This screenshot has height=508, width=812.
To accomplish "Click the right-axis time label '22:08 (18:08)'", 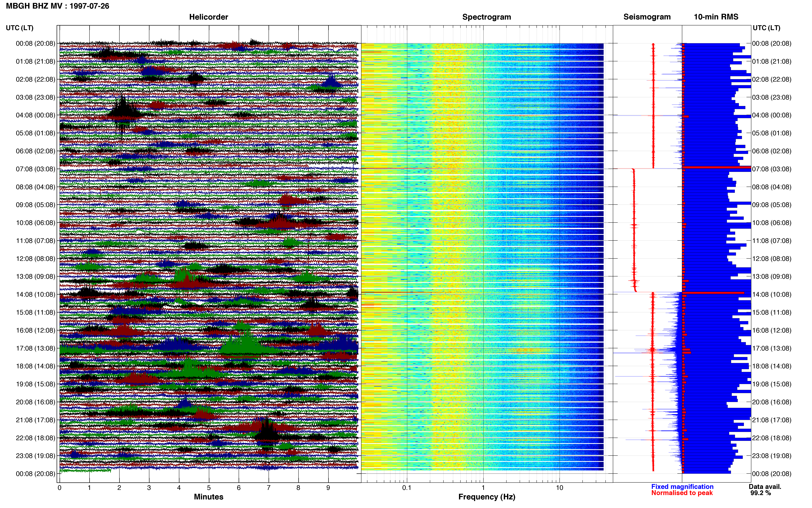I will tap(772, 438).
